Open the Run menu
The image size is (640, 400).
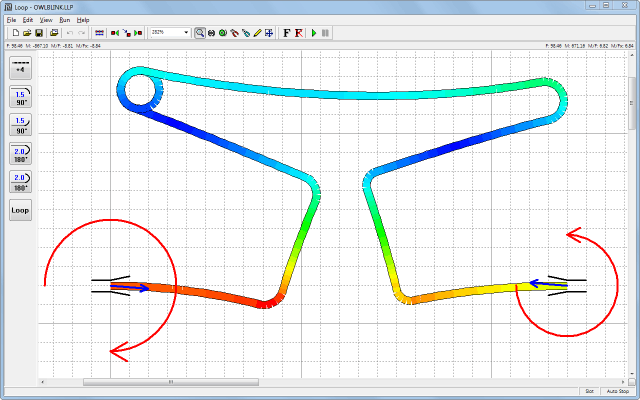[x=65, y=20]
